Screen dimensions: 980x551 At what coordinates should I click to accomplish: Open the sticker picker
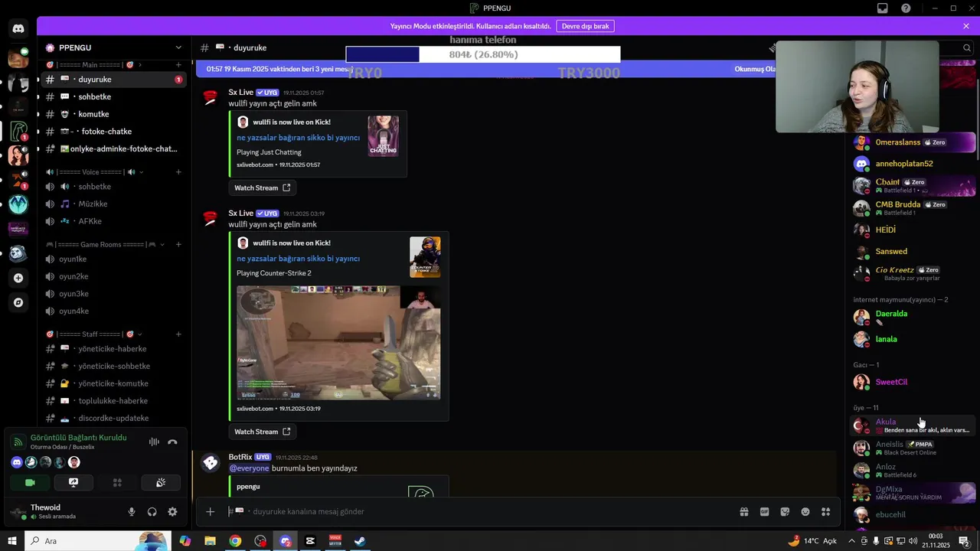pos(785,512)
